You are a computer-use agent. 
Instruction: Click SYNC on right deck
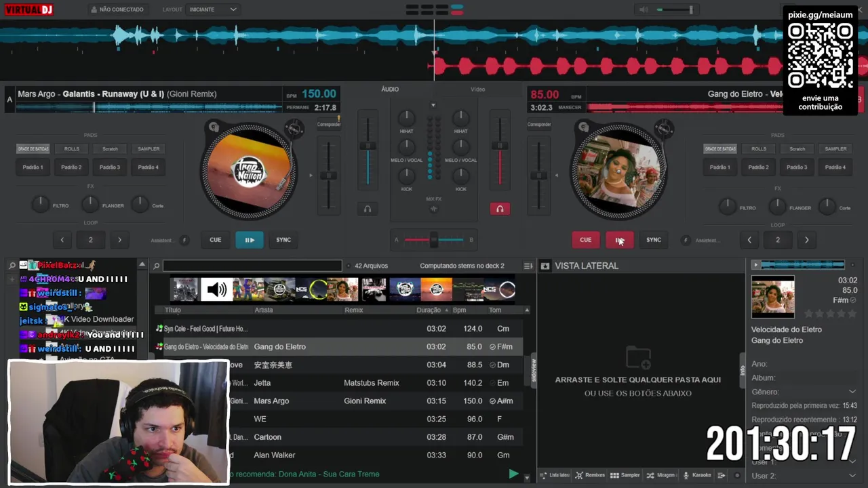tap(654, 239)
